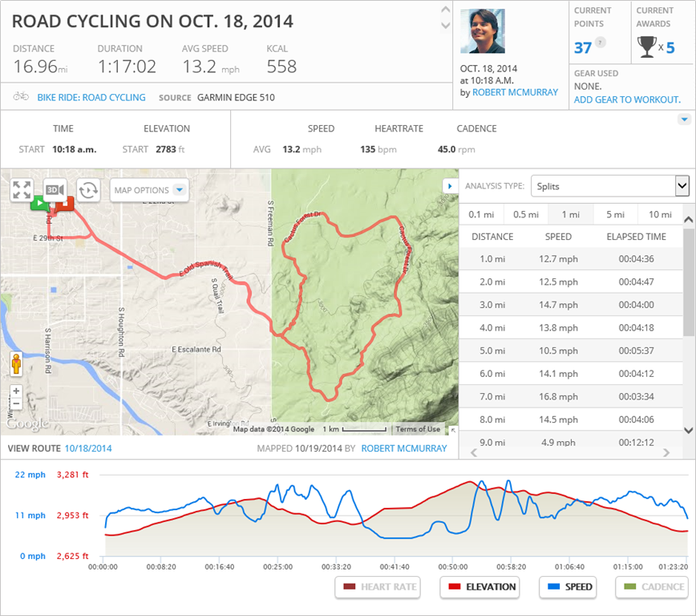The image size is (696, 616).
Task: Zoom in on the map
Action: pyautogui.click(x=16, y=391)
